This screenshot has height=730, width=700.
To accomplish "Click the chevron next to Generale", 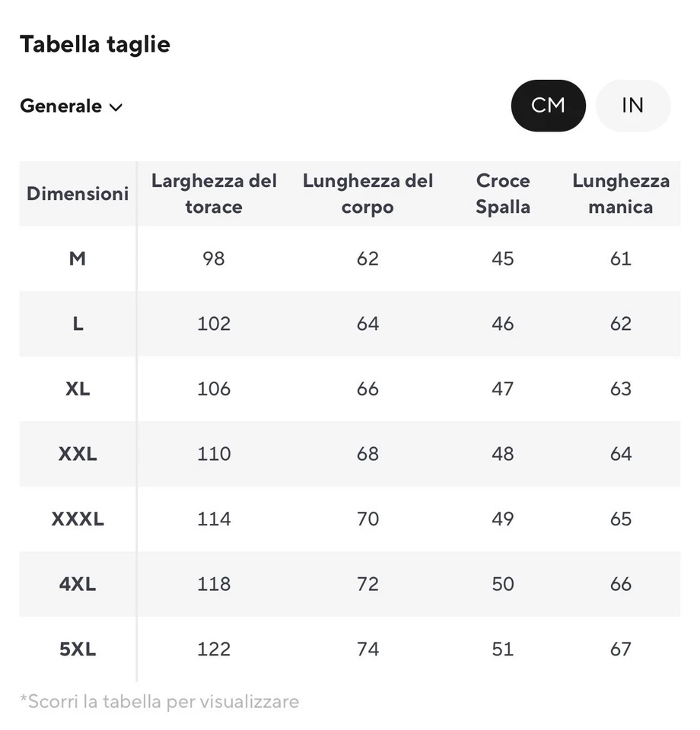I will point(116,107).
